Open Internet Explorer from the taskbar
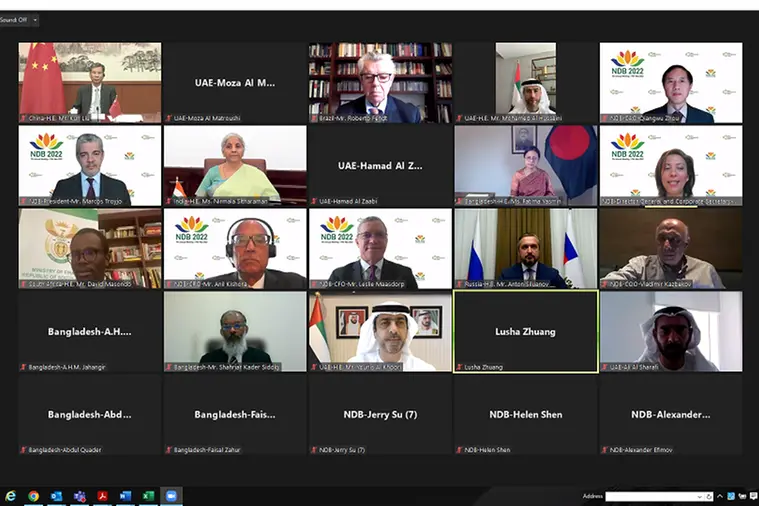The width and height of the screenshot is (759, 506). 10,496
